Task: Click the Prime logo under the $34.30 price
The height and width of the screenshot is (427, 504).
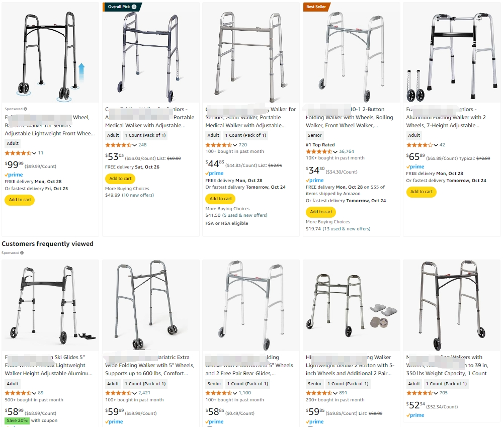Action: point(315,180)
